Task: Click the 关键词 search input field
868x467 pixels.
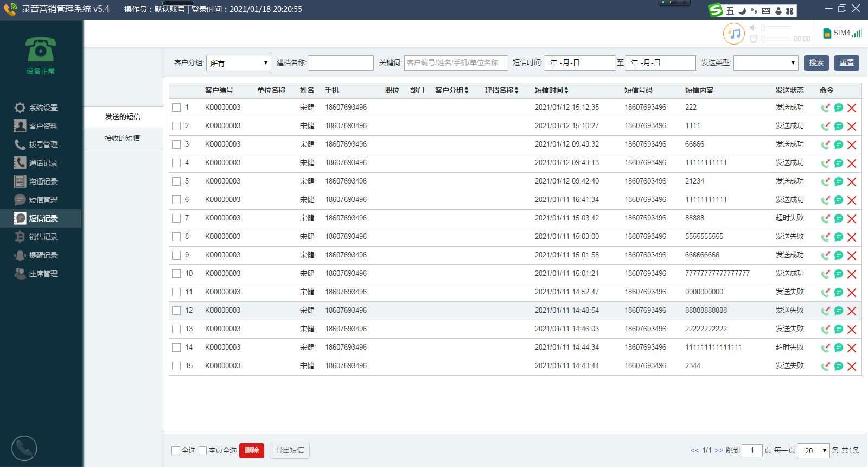Action: [x=455, y=63]
